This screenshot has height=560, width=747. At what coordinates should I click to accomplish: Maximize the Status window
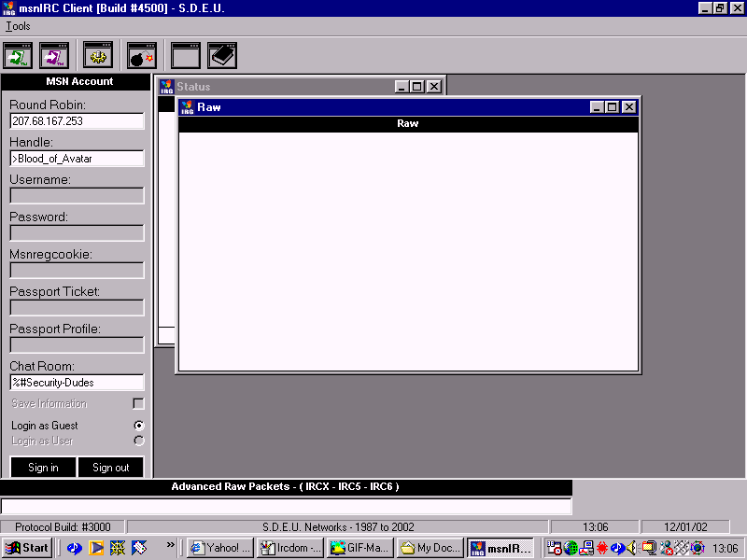417,87
